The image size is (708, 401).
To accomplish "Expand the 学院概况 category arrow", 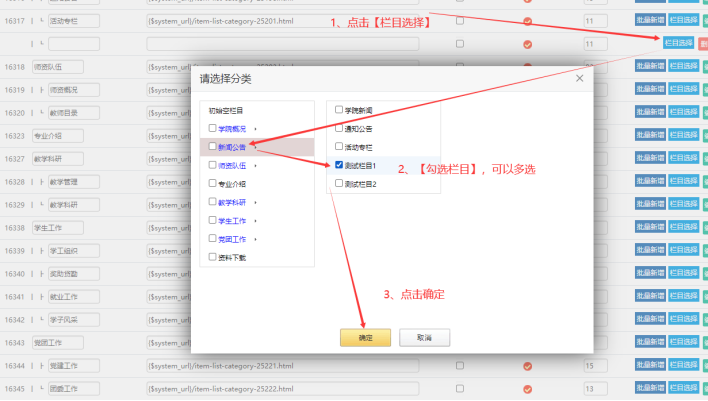I will tap(255, 129).
